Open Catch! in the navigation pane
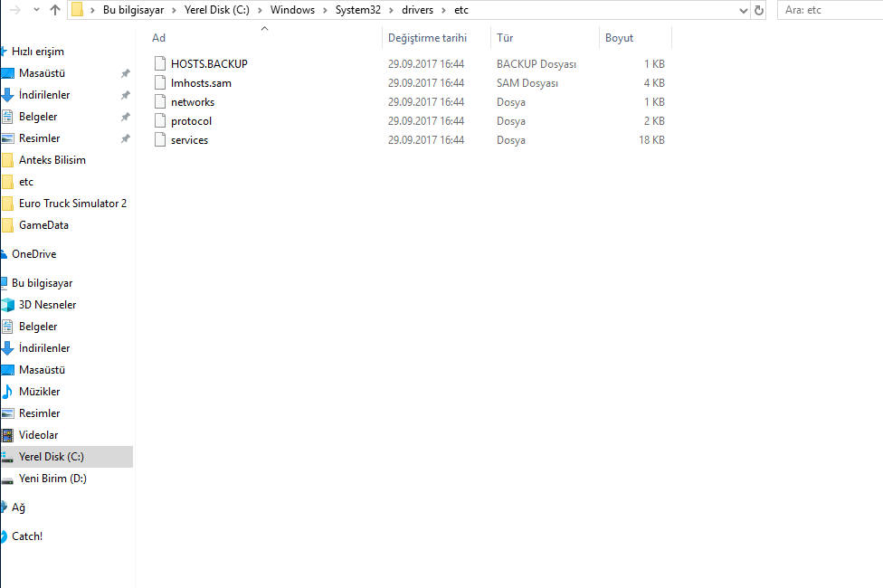Viewport: 883px width, 588px height. [x=27, y=536]
